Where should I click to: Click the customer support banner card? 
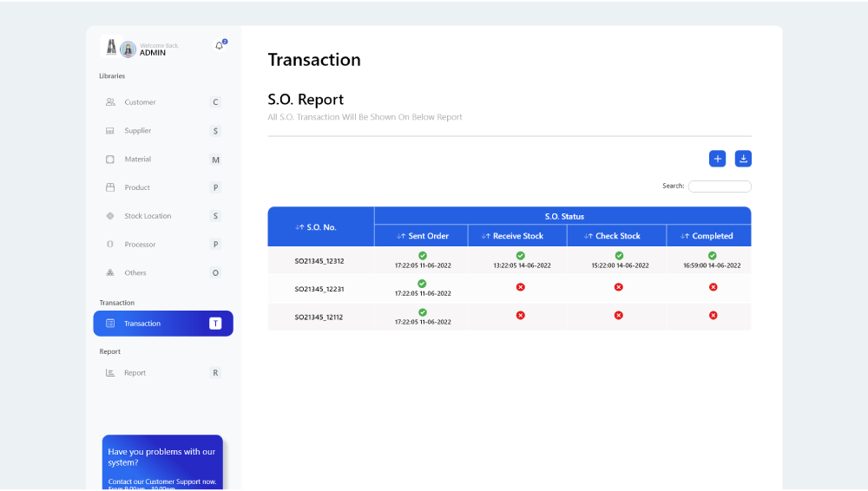162,462
